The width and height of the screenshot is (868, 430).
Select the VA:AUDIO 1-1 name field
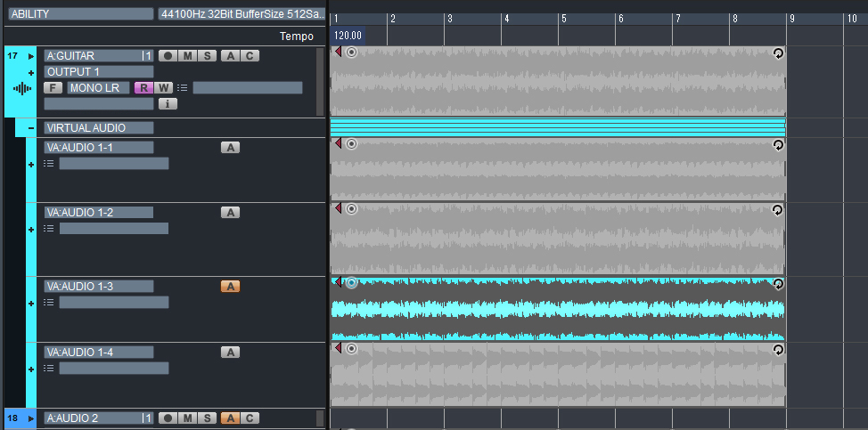point(99,148)
